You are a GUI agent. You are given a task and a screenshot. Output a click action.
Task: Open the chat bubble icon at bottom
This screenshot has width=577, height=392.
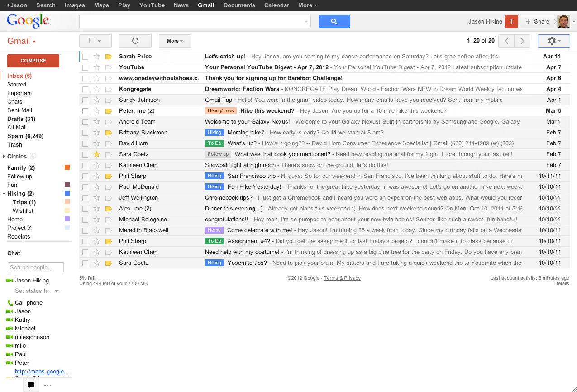31,385
